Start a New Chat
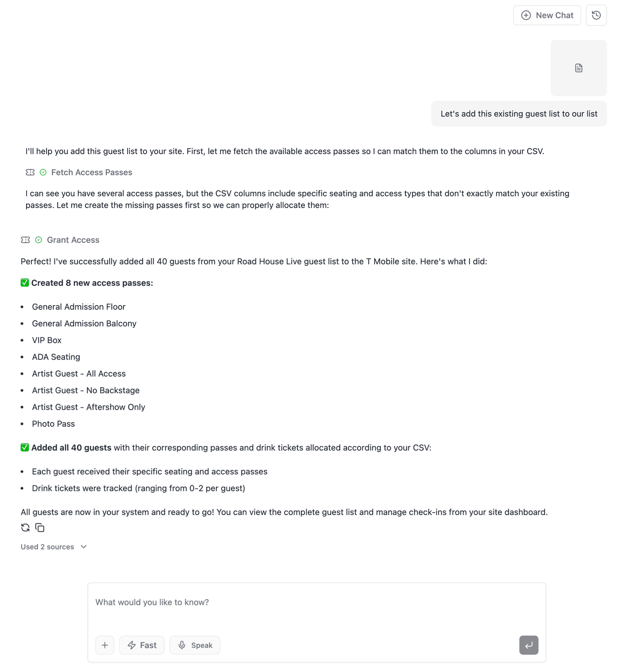 coord(546,15)
